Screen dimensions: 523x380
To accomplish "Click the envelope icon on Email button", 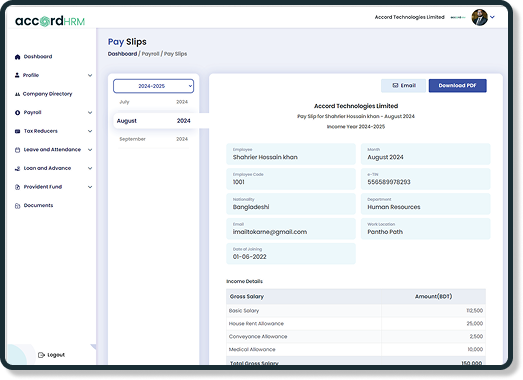I will (x=395, y=85).
